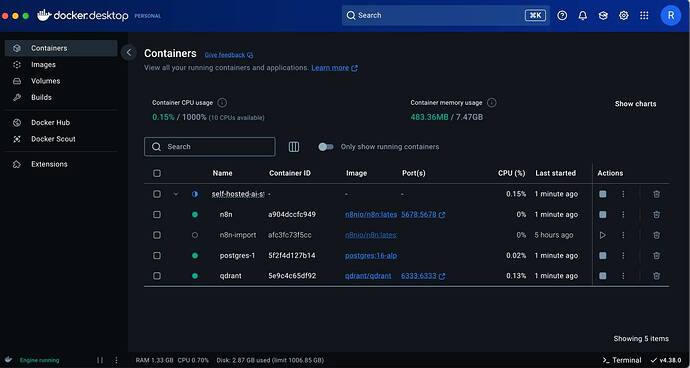
Task: Delete the n8n-import container
Action: point(656,235)
